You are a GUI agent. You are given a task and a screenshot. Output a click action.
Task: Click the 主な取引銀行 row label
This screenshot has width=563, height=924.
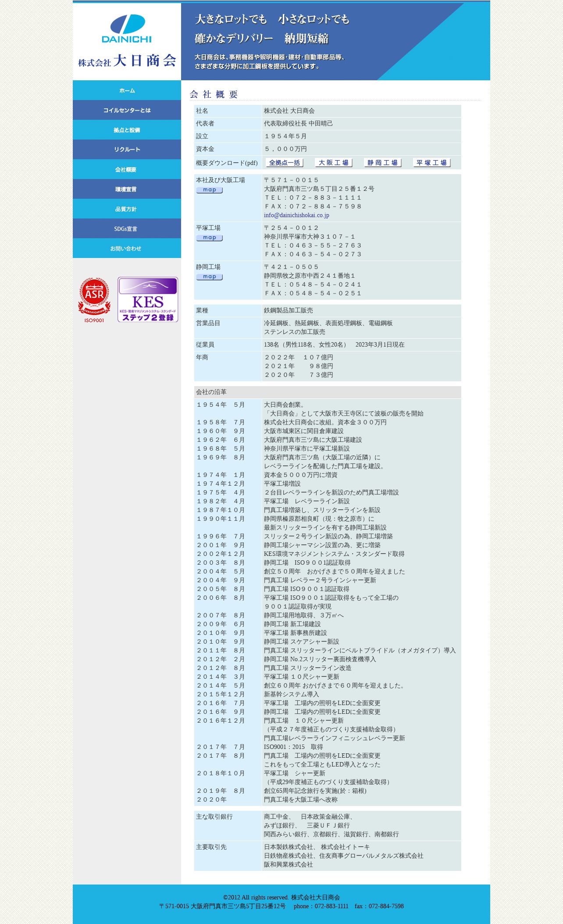click(214, 817)
